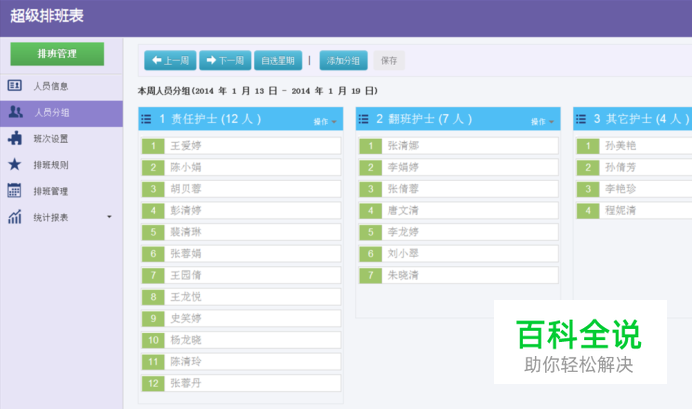Select 张蓉娟 row
The height and width of the screenshot is (409, 692).
(241, 254)
